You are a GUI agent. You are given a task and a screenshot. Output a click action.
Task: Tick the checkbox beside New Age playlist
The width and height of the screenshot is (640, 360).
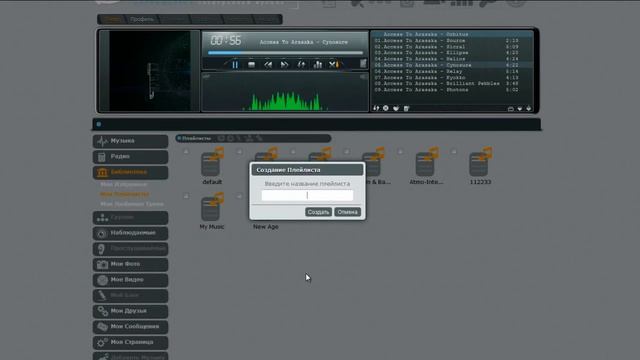(x=240, y=196)
